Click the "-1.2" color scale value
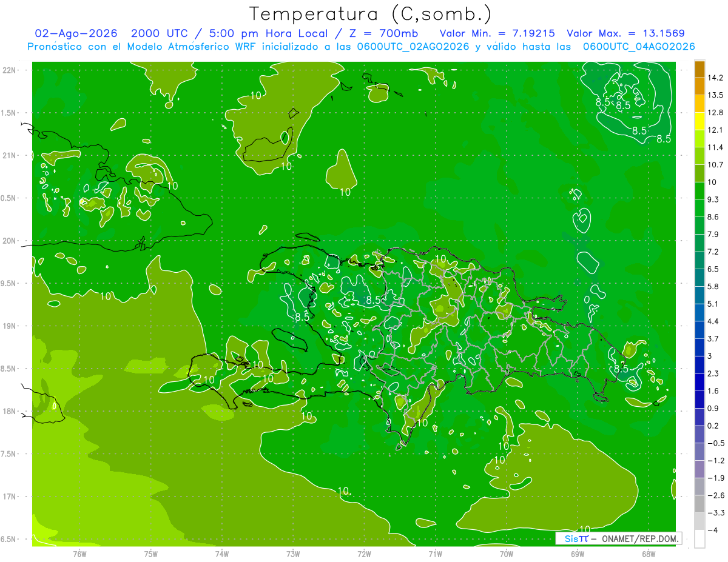The width and height of the screenshot is (728, 562). [716, 461]
